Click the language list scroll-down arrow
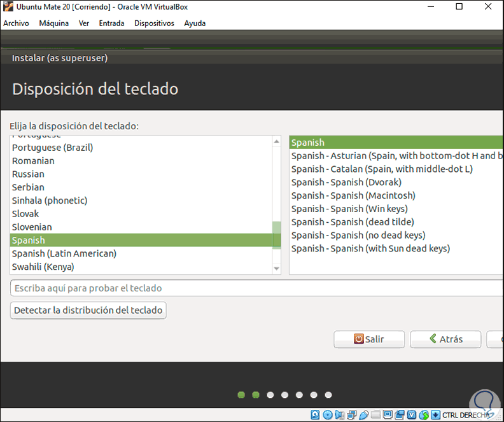The height and width of the screenshot is (422, 504). (276, 269)
